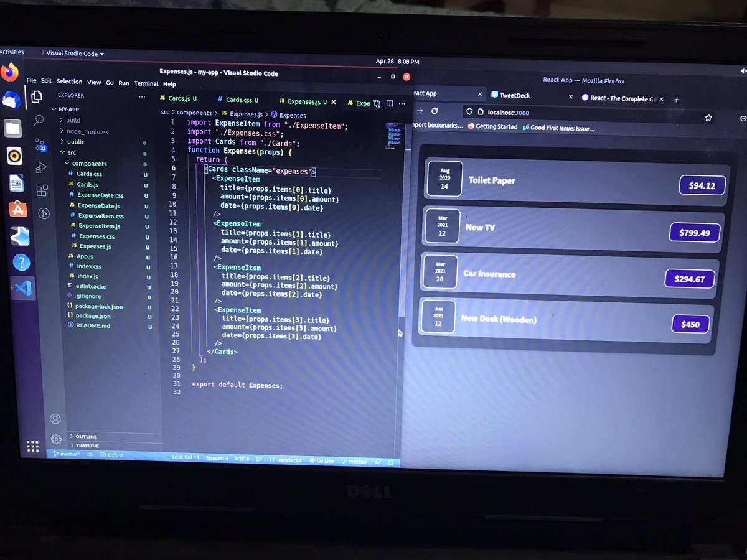The image size is (747, 560).
Task: Open the File menu
Action: point(31,81)
